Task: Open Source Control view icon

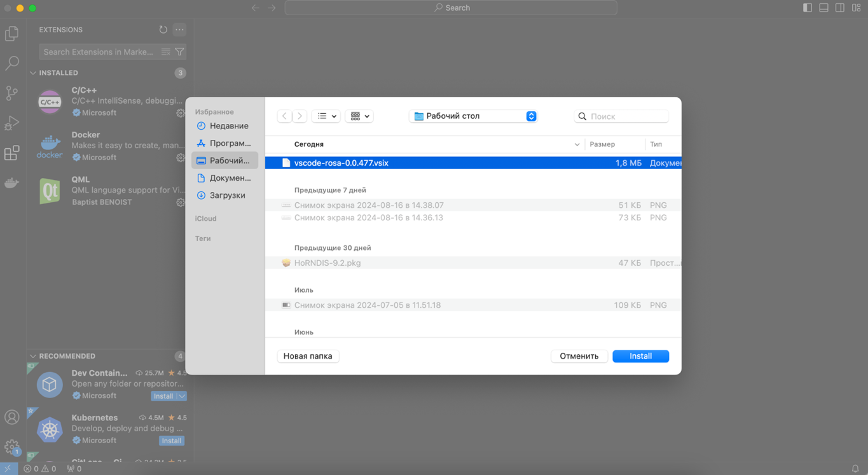Action: 12,93
